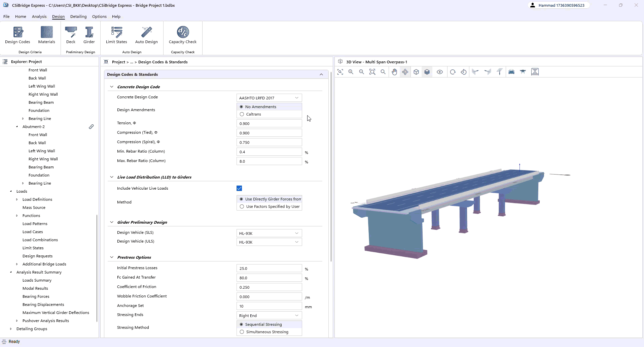The width and height of the screenshot is (644, 347).
Task: Click the zoom in magnifier icon
Action: [351, 72]
